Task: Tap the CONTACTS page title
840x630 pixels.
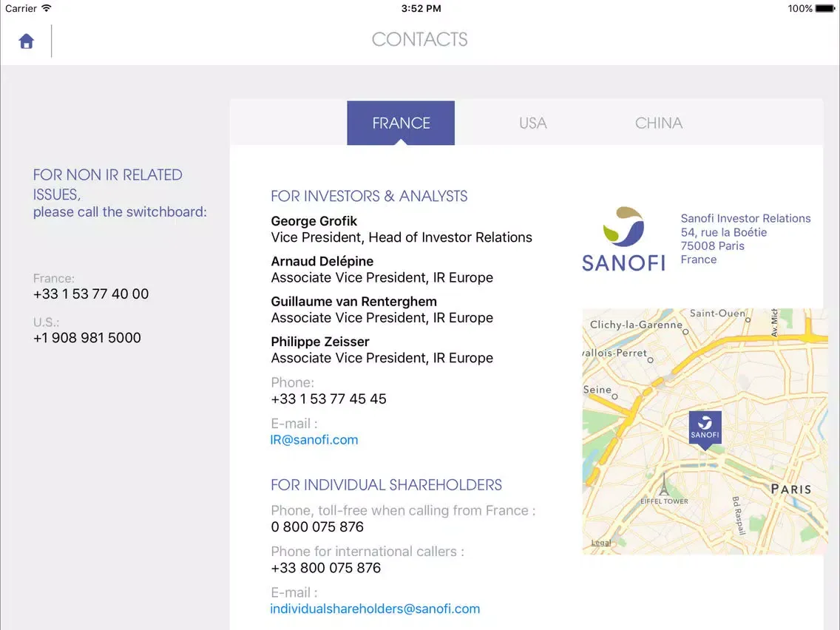Action: tap(420, 39)
